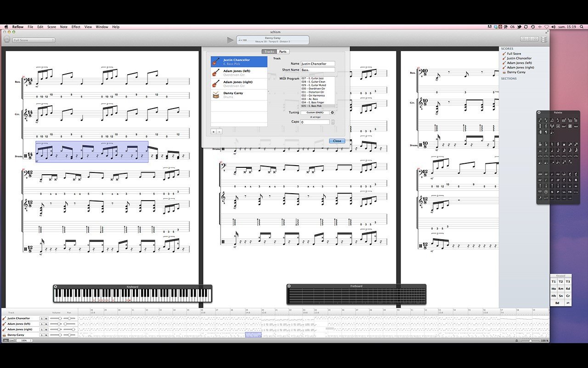The image size is (588, 368).
Task: Mute the Adam Jones (right) track
Action: click(x=46, y=329)
